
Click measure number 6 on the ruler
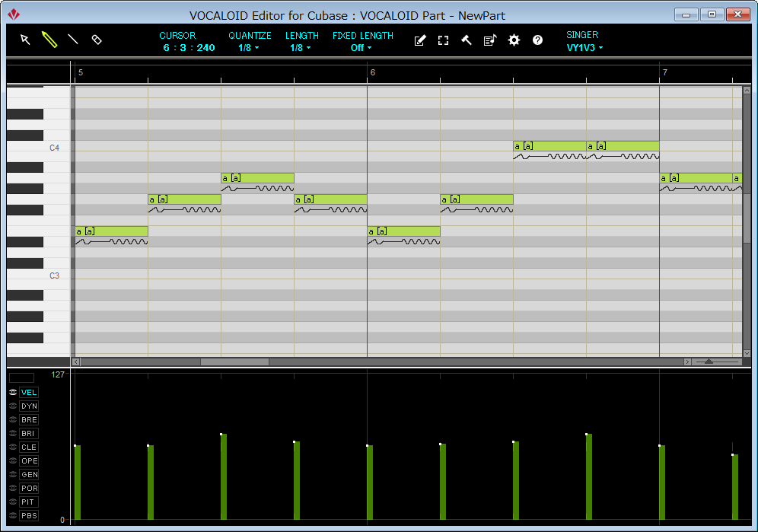point(373,72)
